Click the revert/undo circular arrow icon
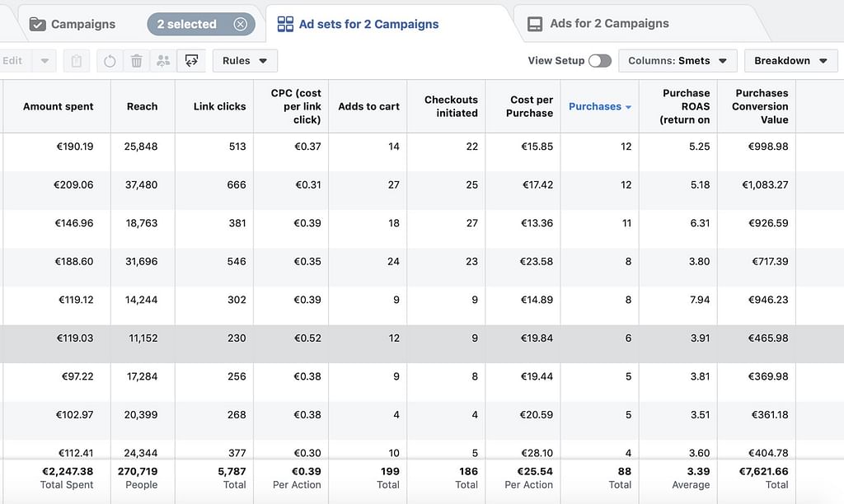Viewport: 844px width, 504px height. tap(110, 61)
